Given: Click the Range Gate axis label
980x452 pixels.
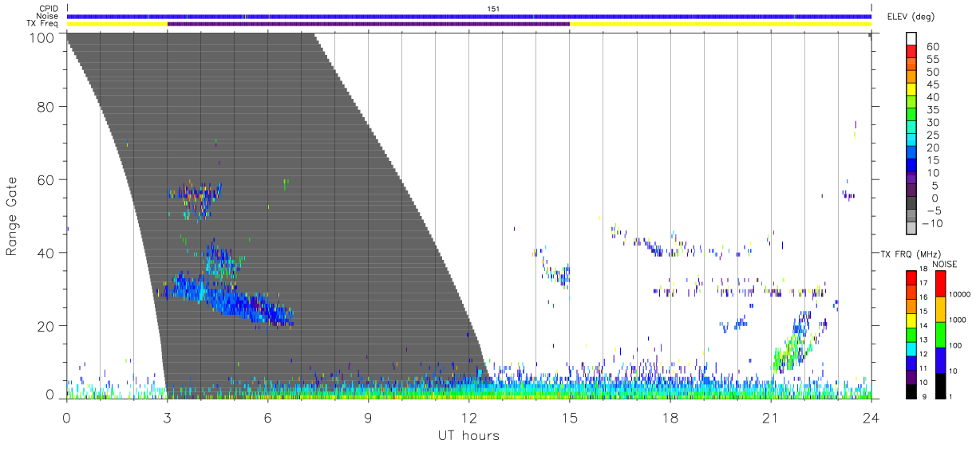Looking at the screenshot, I should click(12, 216).
